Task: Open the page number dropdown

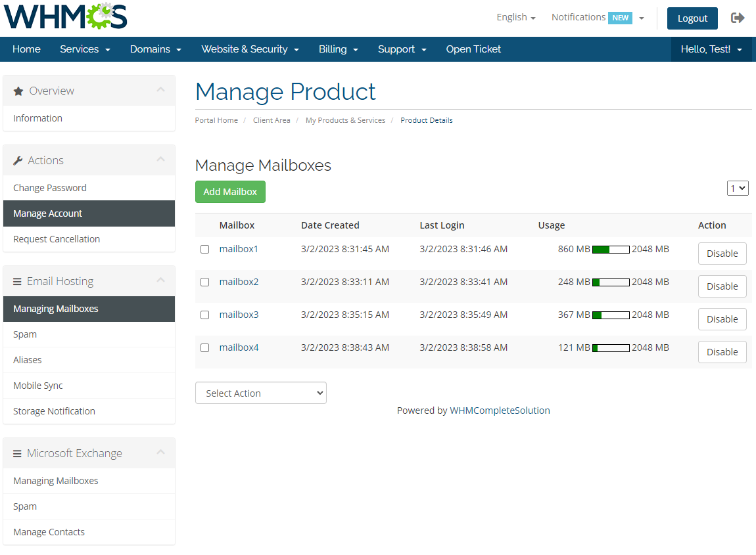Action: point(738,189)
